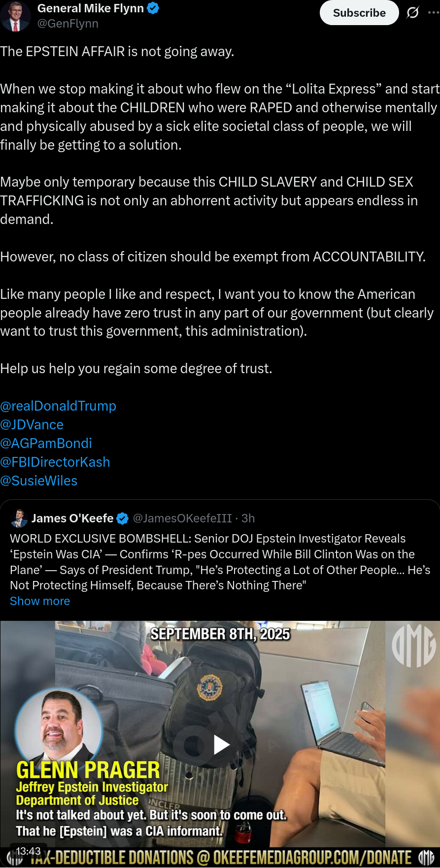The height and width of the screenshot is (868, 440).
Task: Open the @JamesOKeefeIII handle
Action: 182,518
